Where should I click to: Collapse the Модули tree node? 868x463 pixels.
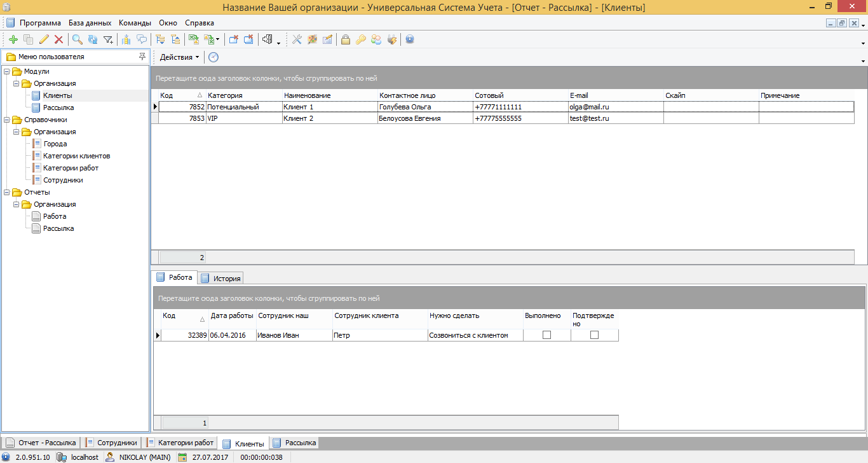pyautogui.click(x=7, y=72)
